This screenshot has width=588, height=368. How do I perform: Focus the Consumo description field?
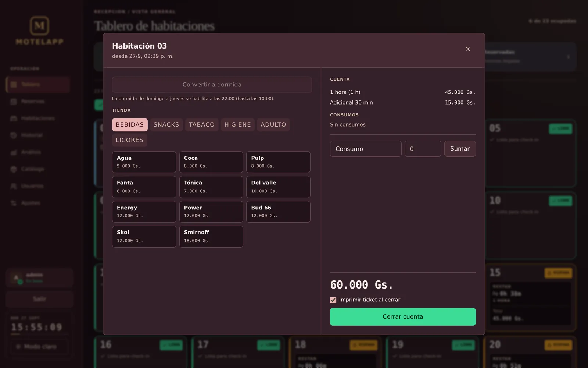point(366,149)
